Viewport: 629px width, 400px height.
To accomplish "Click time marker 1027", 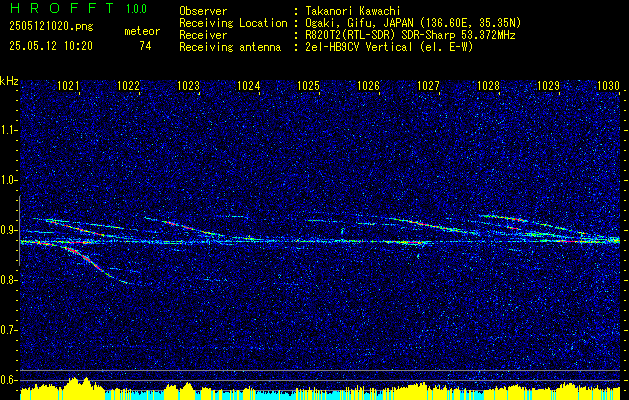I will 428,86.
